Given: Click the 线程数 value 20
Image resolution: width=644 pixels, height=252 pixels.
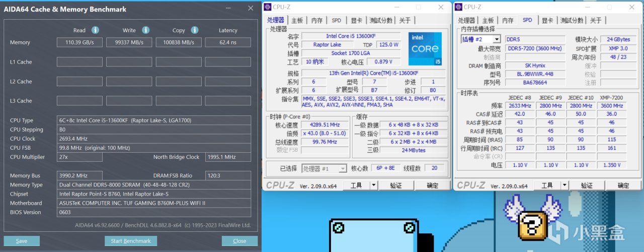Looking at the screenshot, I should [434, 169].
